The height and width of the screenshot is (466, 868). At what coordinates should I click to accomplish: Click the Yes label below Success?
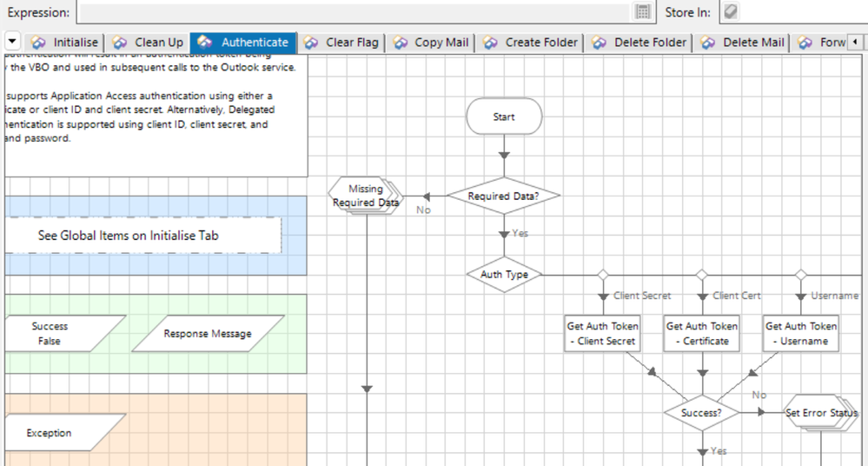(719, 451)
